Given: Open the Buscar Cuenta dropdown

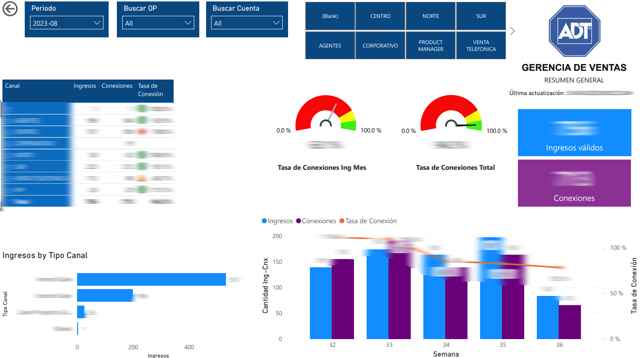Looking at the screenshot, I should click(x=246, y=23).
